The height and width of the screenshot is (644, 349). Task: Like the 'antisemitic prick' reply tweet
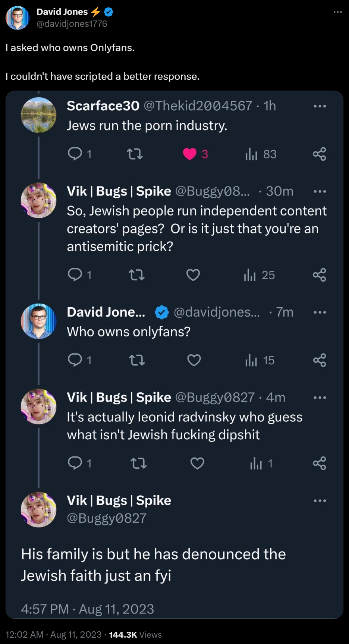[193, 275]
